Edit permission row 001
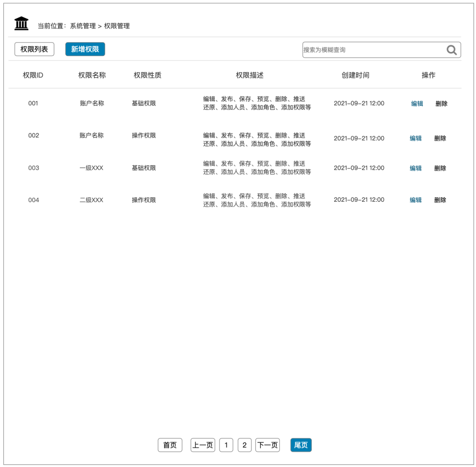The height and width of the screenshot is (467, 476). (417, 104)
